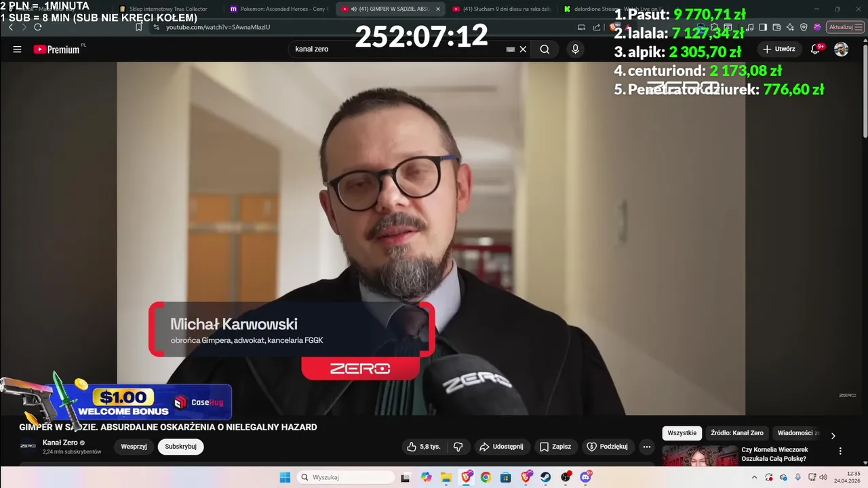Open the clock 12:35 date flyout
The height and width of the screenshot is (488, 868).
tap(848, 478)
